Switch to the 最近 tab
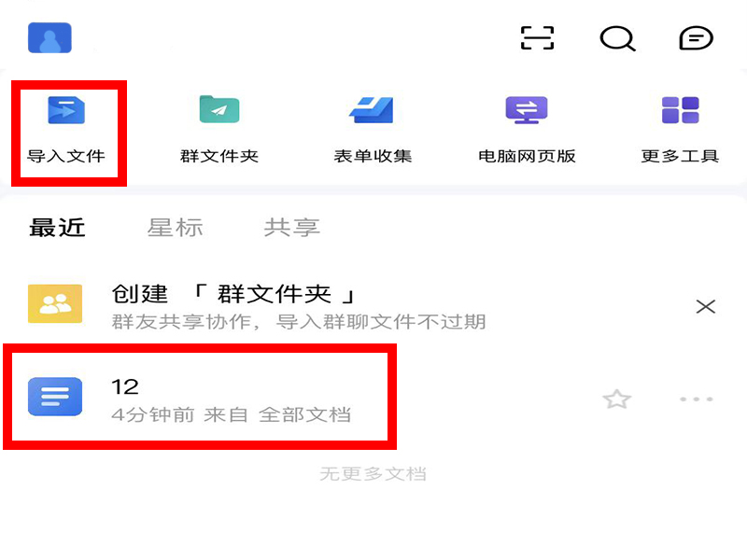The height and width of the screenshot is (560, 747). tap(57, 228)
